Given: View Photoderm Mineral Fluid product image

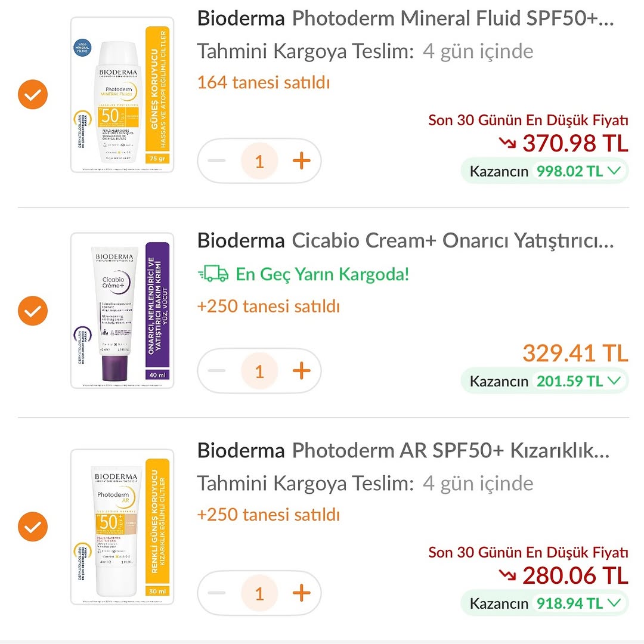Looking at the screenshot, I should [x=122, y=95].
